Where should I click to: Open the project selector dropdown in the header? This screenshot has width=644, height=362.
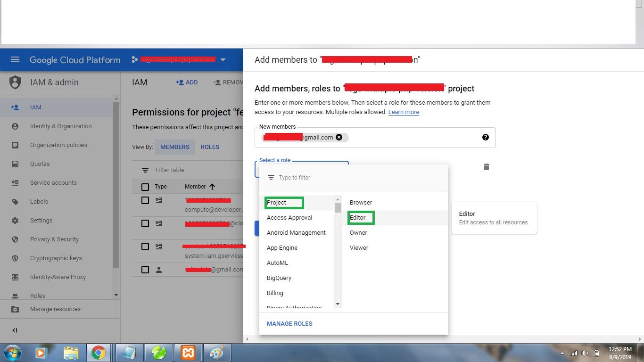[x=222, y=59]
